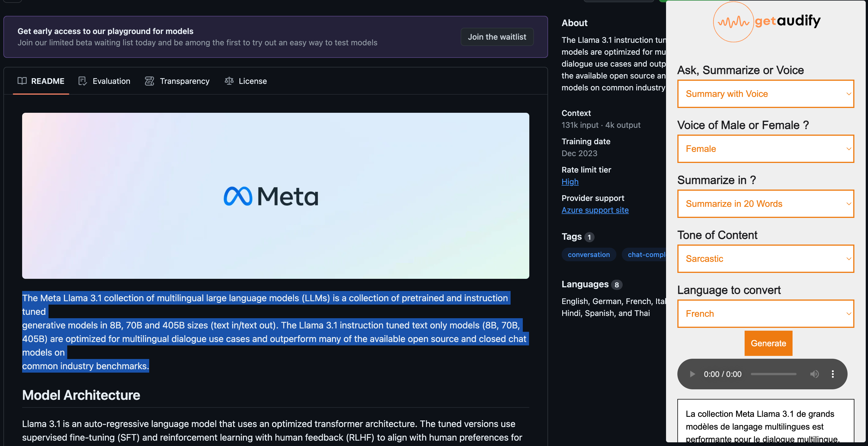The height and width of the screenshot is (446, 868).
Task: Click the Transparency tab icon
Action: coord(149,81)
